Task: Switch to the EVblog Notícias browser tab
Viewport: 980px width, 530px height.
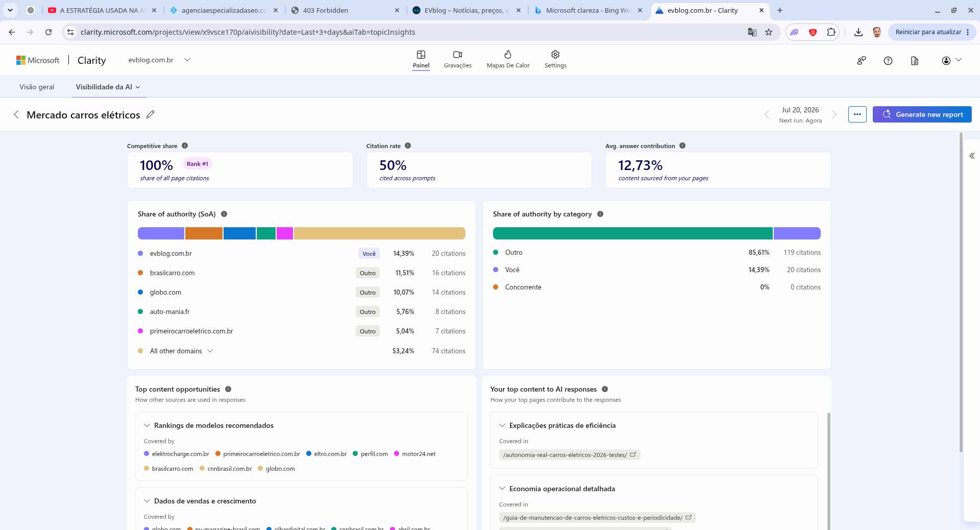Action: [468, 10]
